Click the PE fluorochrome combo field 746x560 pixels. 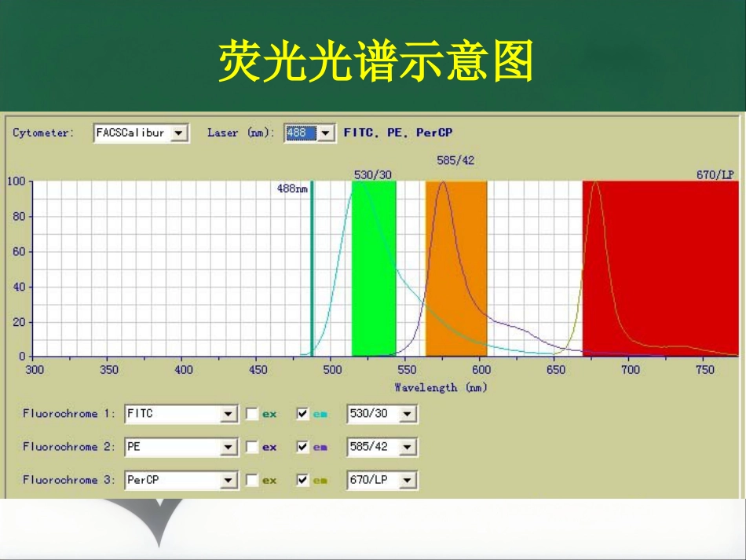pyautogui.click(x=181, y=447)
